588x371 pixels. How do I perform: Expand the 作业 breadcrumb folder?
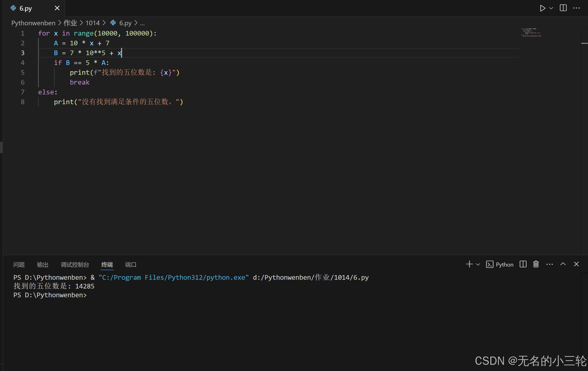click(x=70, y=23)
